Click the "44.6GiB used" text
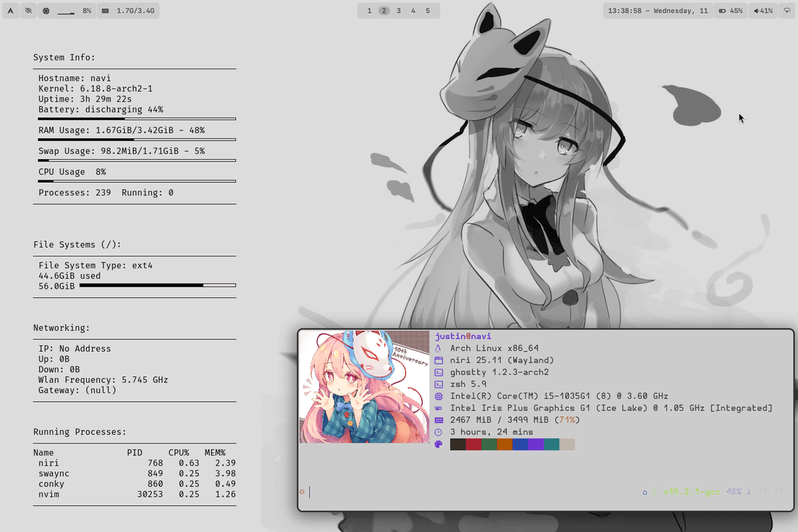 click(x=70, y=276)
